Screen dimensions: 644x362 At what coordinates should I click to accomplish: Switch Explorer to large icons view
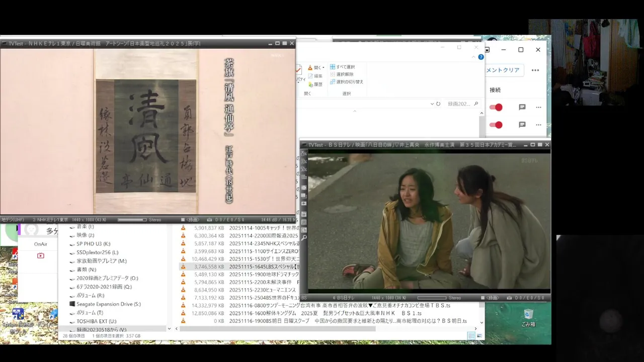[479, 336]
